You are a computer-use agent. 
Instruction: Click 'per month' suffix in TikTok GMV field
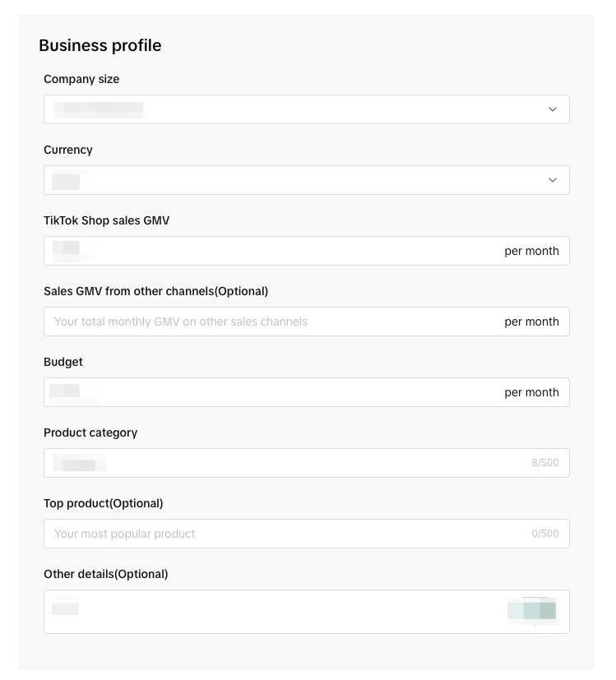click(531, 251)
